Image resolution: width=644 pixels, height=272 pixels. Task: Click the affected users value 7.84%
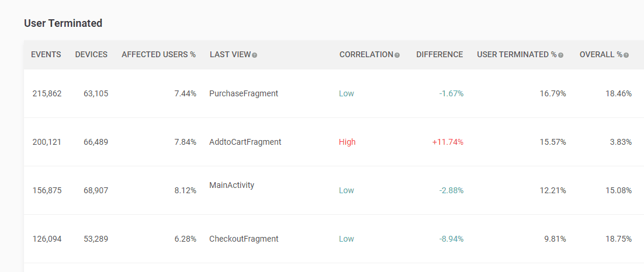[x=185, y=142]
